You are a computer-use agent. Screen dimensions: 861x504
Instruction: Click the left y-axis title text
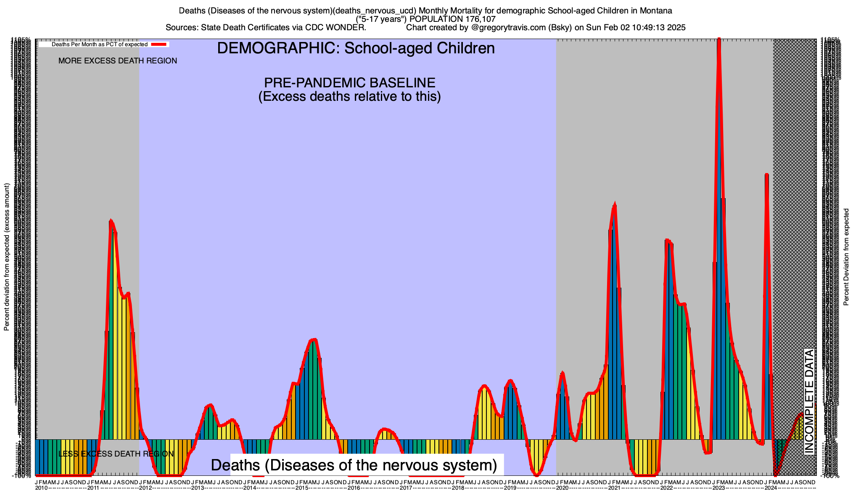[x=7, y=257]
